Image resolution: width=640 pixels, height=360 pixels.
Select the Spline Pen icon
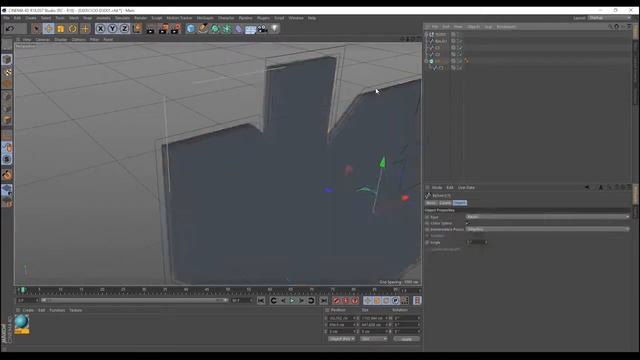203,29
